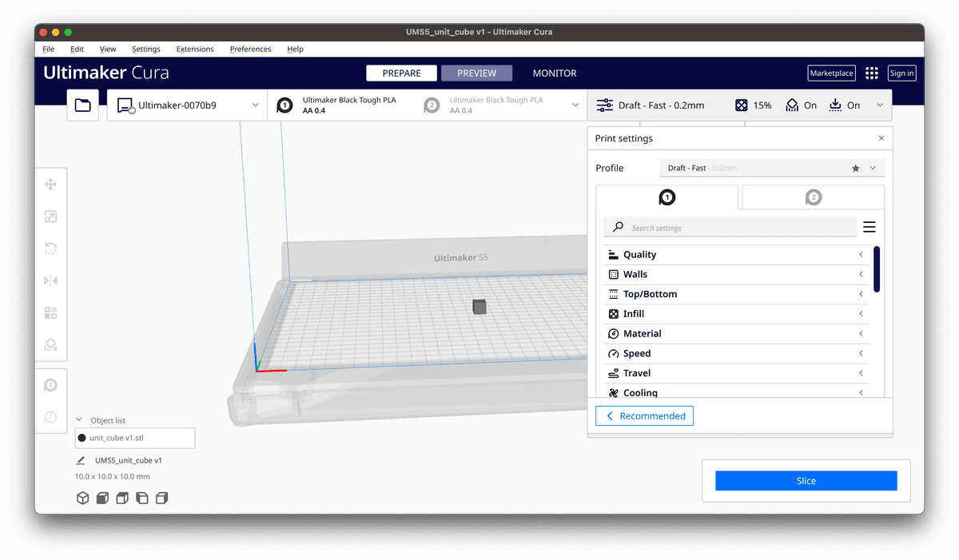Click the Slice button
Image resolution: width=959 pixels, height=560 pixels.
coord(806,481)
